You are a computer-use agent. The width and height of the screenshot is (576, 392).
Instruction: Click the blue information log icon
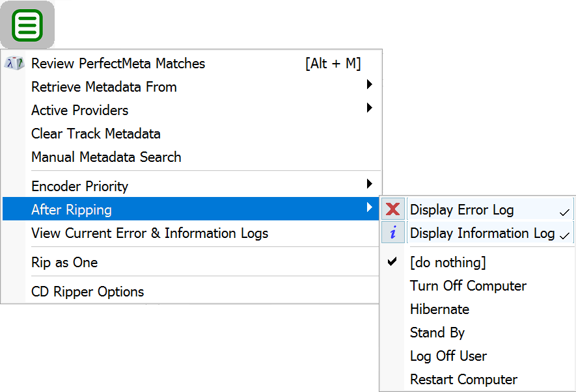(393, 233)
